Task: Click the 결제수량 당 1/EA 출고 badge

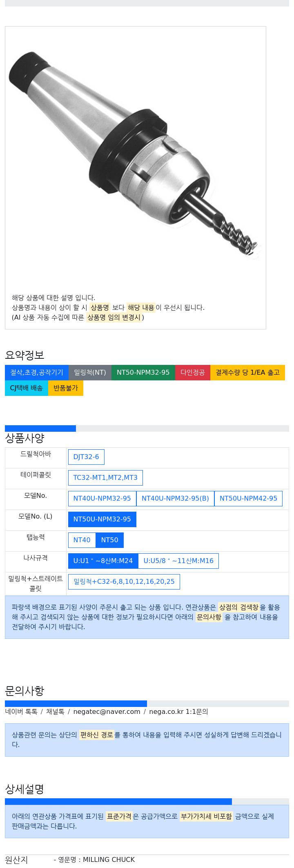Action: (x=247, y=373)
